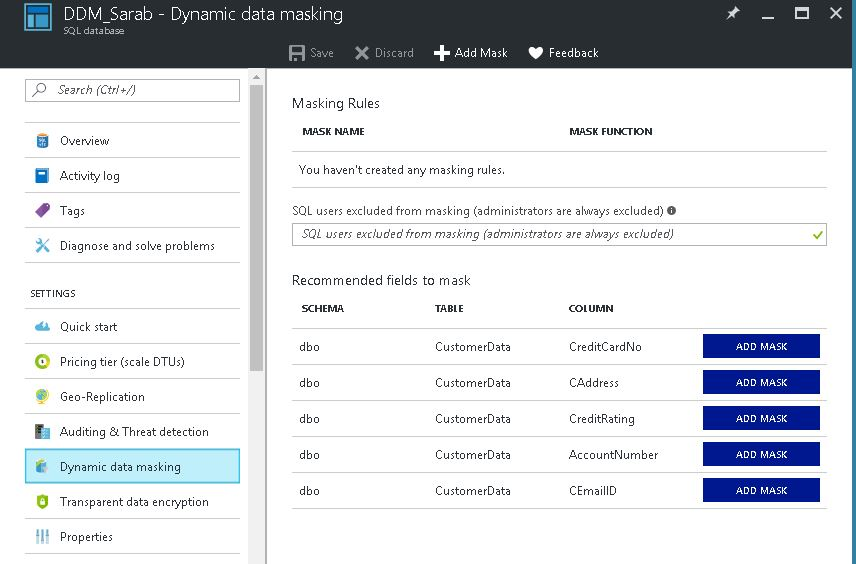Open Geo-Replication settings
This screenshot has width=856, height=564.
tap(132, 396)
